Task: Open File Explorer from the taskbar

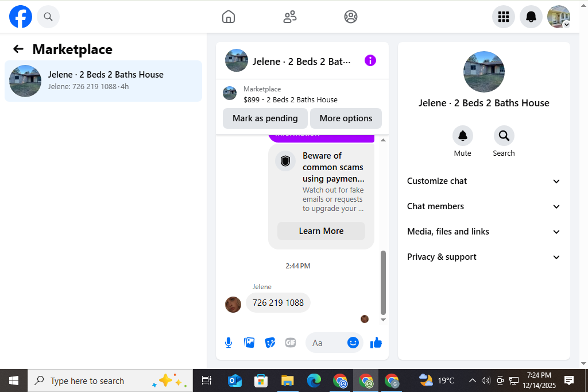Action: [x=288, y=381]
